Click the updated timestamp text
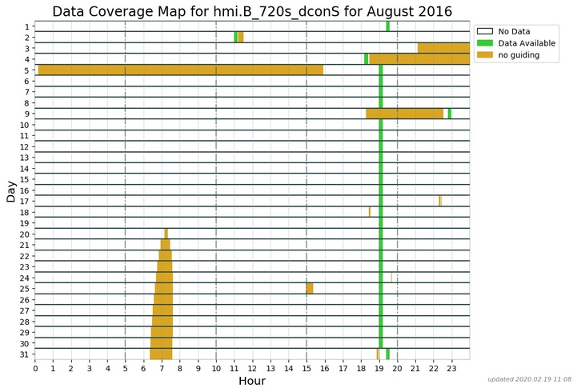 pyautogui.click(x=529, y=379)
